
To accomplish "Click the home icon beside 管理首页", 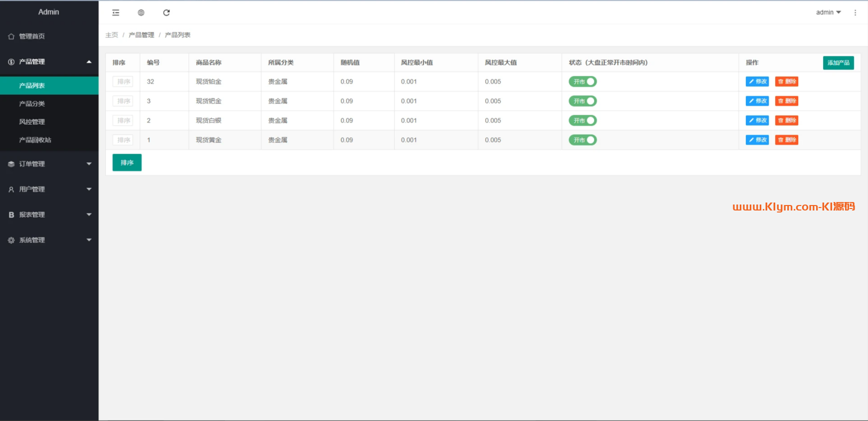I will 11,36.
